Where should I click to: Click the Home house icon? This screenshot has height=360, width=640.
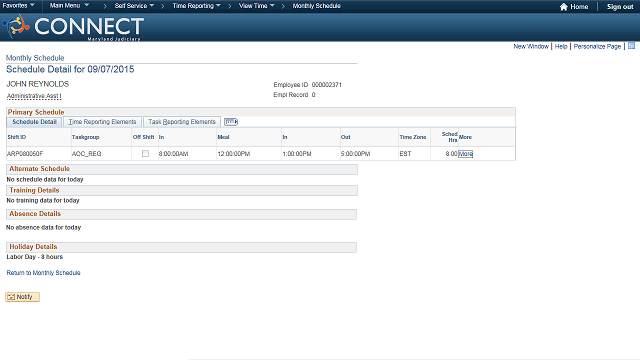coord(564,7)
